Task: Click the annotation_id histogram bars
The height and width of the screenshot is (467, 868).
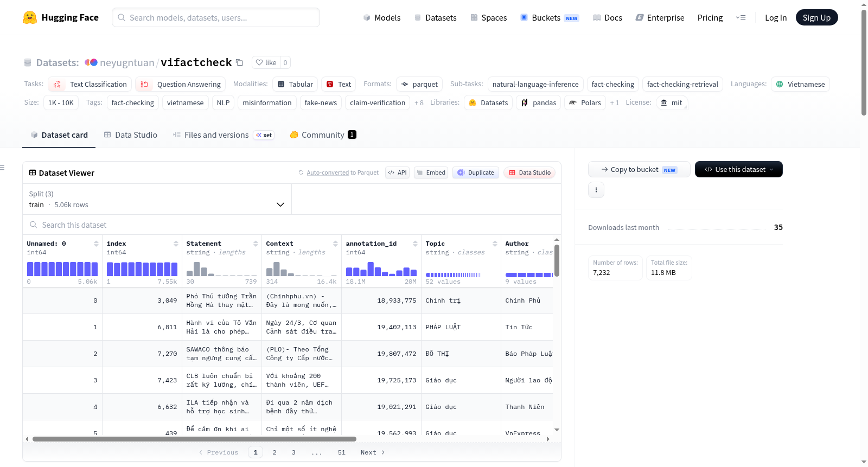Action: tap(381, 269)
